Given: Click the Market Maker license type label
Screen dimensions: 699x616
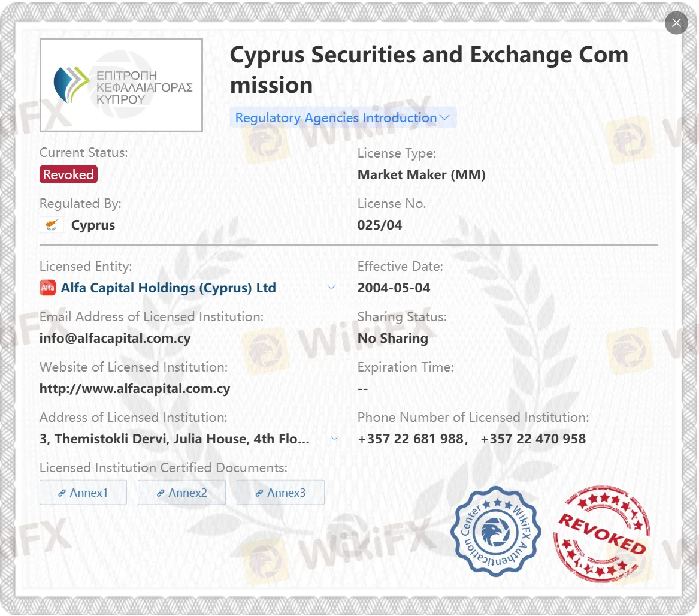Looking at the screenshot, I should point(422,174).
